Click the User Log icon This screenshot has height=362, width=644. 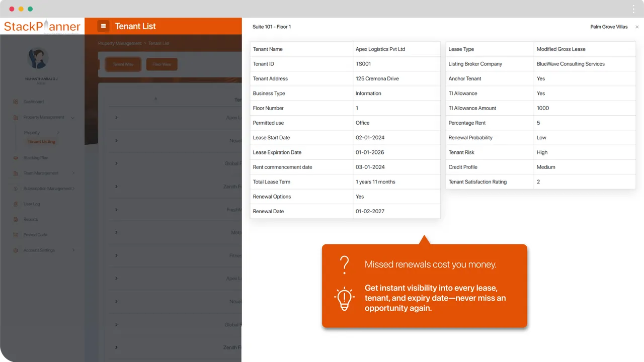[x=17, y=204]
